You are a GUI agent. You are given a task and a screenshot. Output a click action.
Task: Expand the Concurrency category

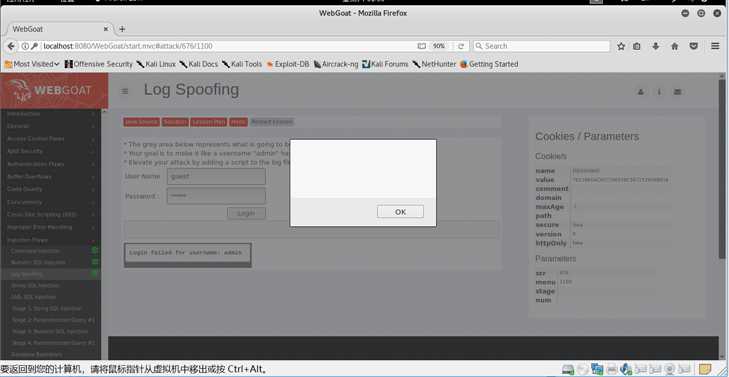(x=50, y=202)
